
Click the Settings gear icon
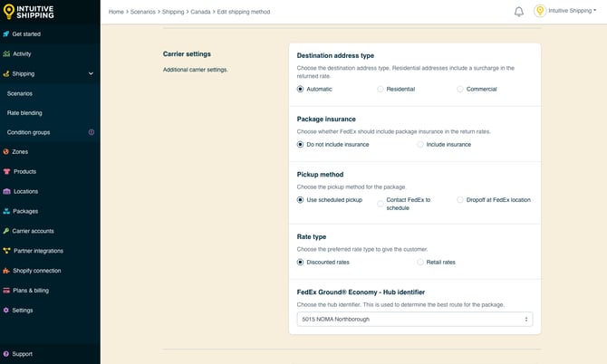[x=5, y=310]
